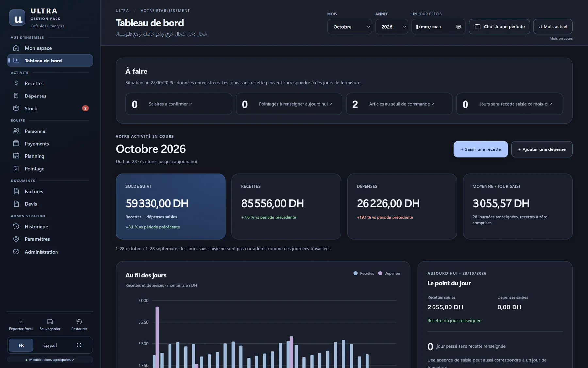The width and height of the screenshot is (588, 368).
Task: Click the Exporter Excel download icon
Action: (21, 322)
